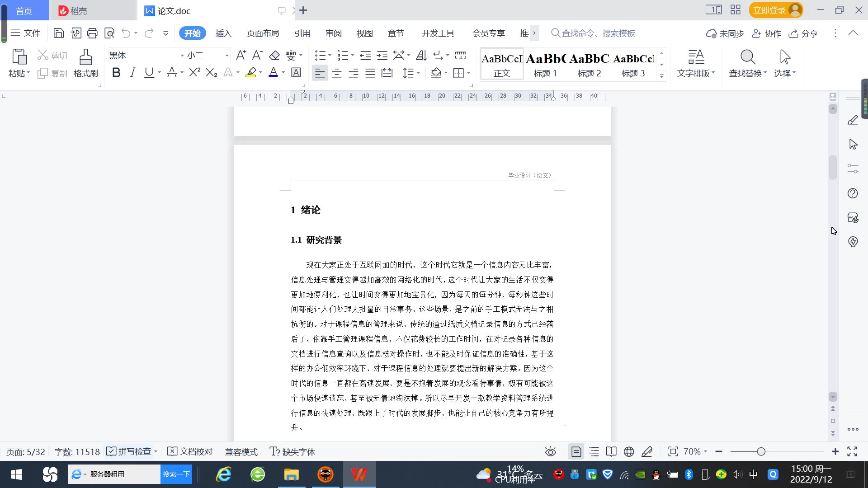Click the Save icon in quick access toolbar
Screen dimensions: 868x488
click(x=59, y=33)
